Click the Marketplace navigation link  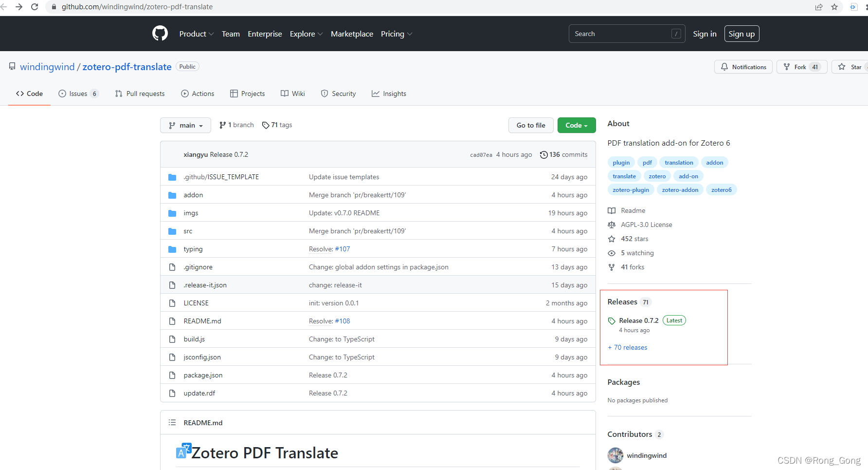coord(352,34)
